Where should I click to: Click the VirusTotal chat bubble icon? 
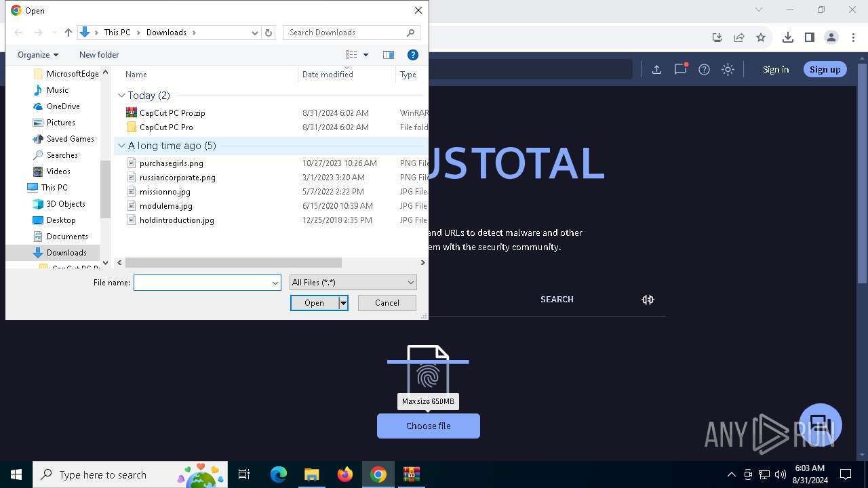coord(821,425)
